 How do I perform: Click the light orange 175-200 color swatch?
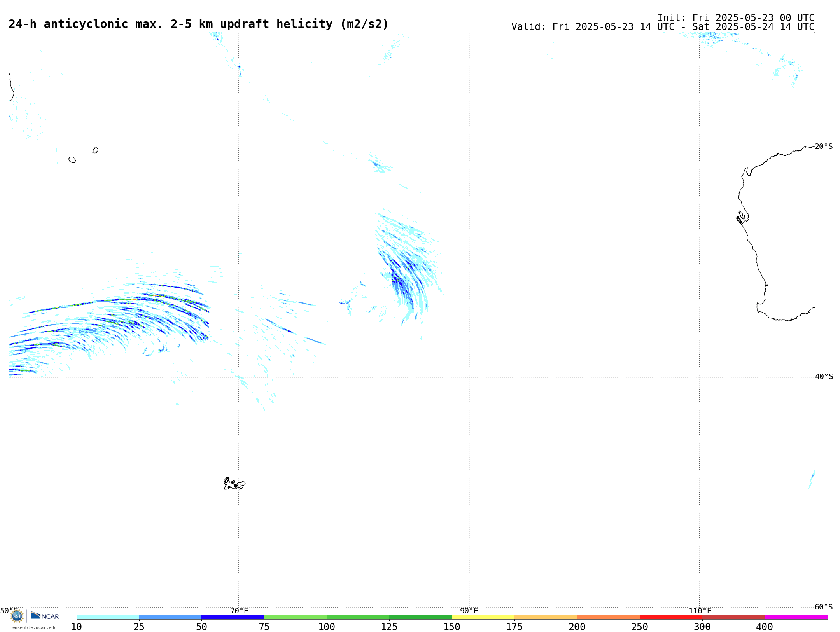point(546,617)
